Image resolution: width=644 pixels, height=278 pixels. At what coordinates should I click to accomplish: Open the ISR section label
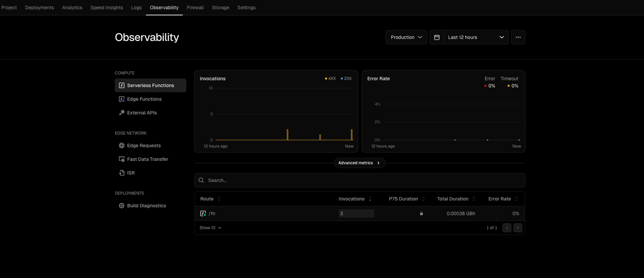pyautogui.click(x=131, y=173)
